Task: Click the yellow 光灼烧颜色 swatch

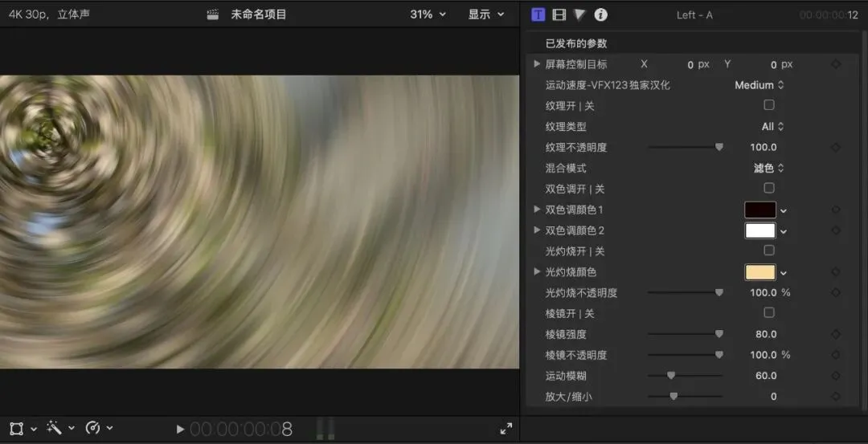Action: coord(760,272)
